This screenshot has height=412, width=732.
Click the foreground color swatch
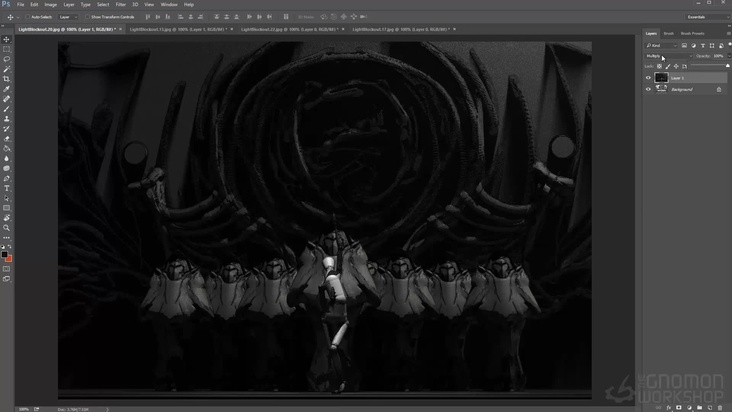(x=4, y=255)
